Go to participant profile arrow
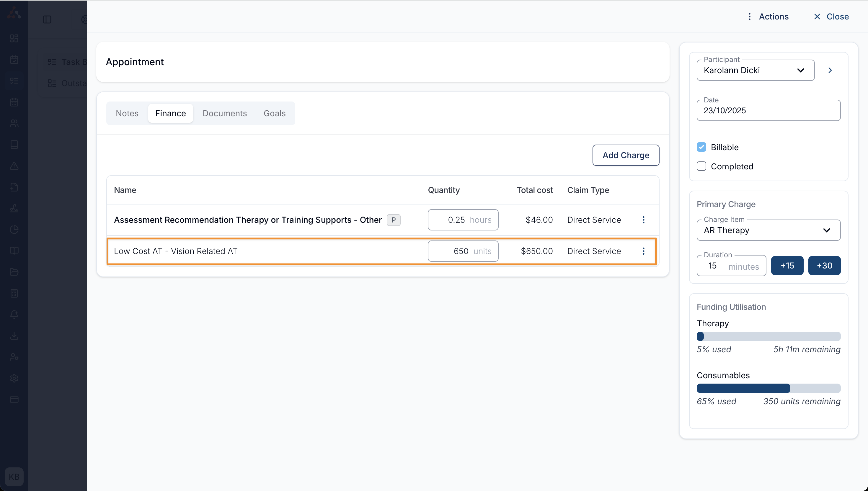868x491 pixels. point(830,70)
